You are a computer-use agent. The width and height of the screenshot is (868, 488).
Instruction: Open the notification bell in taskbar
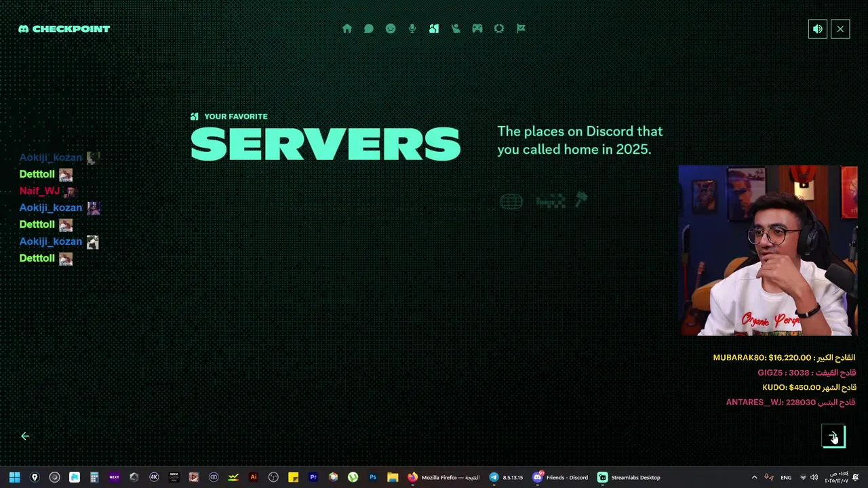[856, 477]
